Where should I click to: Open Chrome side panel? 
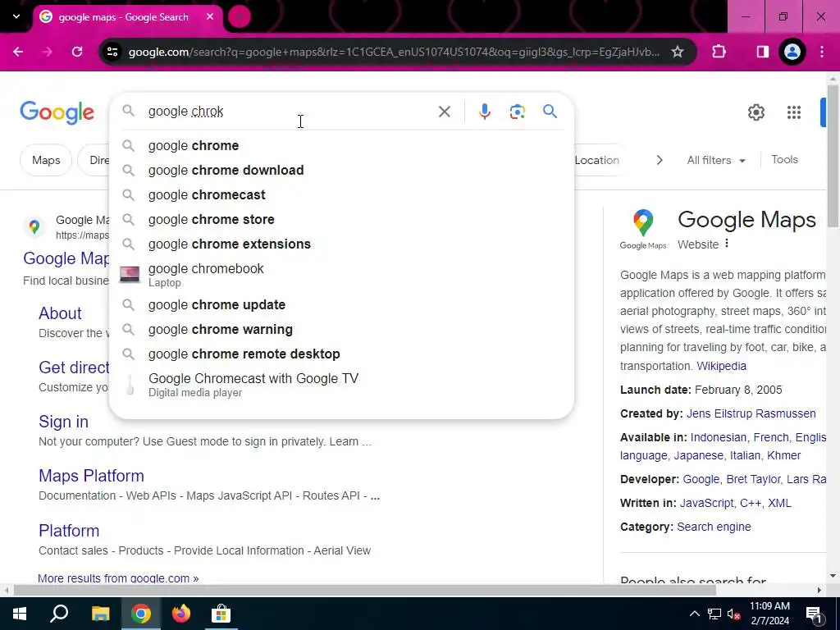(x=762, y=52)
